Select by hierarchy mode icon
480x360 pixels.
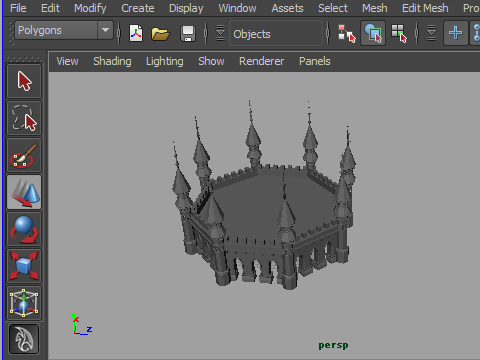[x=347, y=33]
